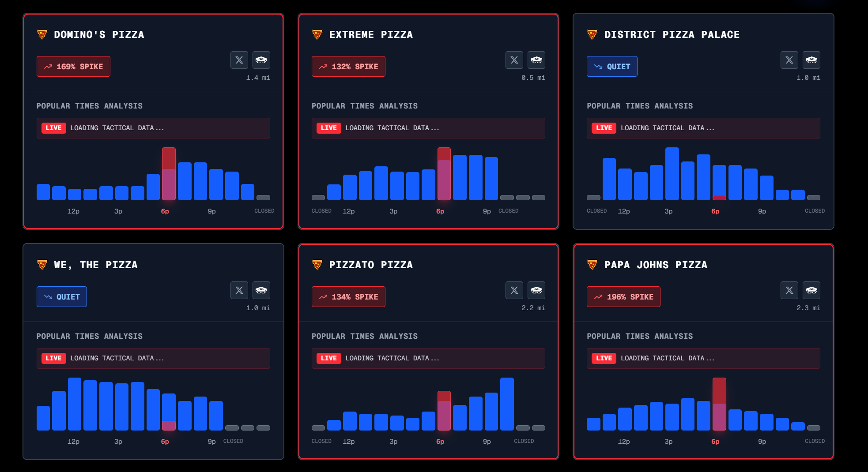Select the red 6p bar in Extreme Pizza chart
868x472 pixels.
[x=444, y=174]
